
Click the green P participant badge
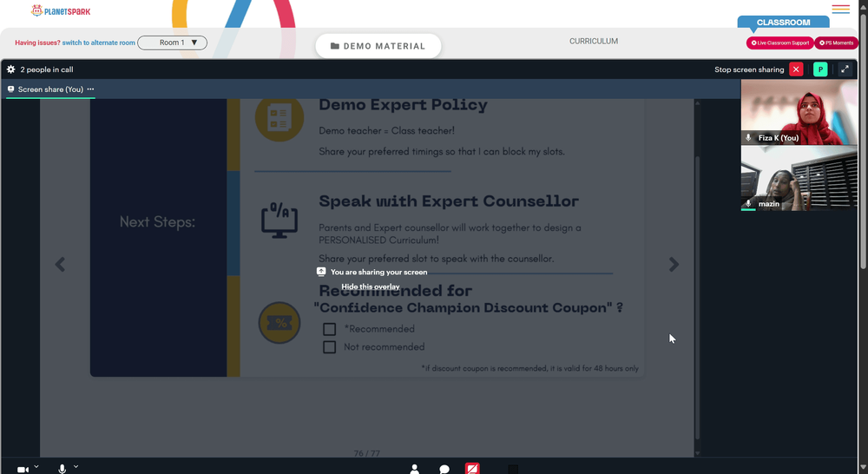point(820,69)
